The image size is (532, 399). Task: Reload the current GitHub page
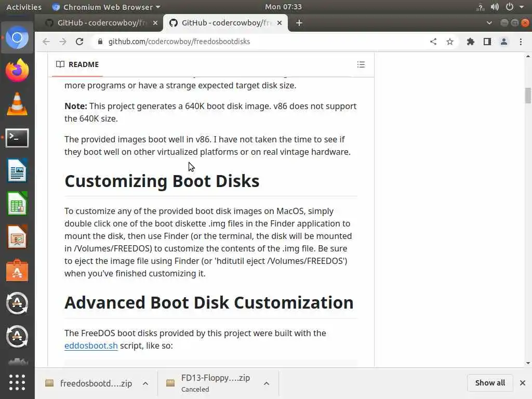coord(79,42)
